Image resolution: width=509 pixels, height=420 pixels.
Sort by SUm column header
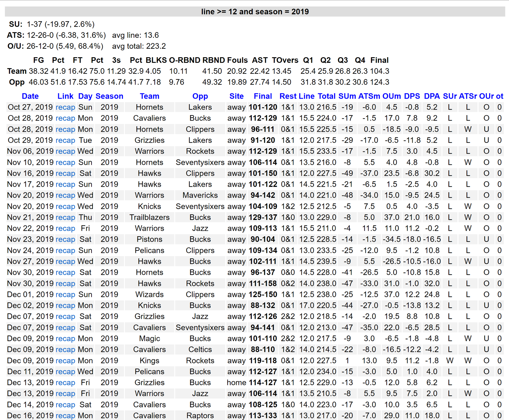347,96
